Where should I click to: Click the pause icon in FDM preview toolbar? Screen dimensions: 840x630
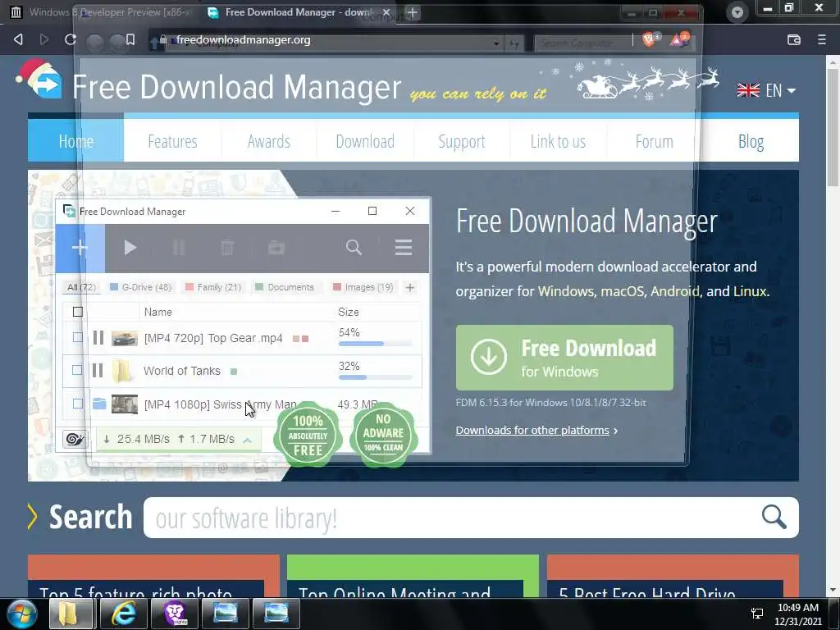coord(179,248)
